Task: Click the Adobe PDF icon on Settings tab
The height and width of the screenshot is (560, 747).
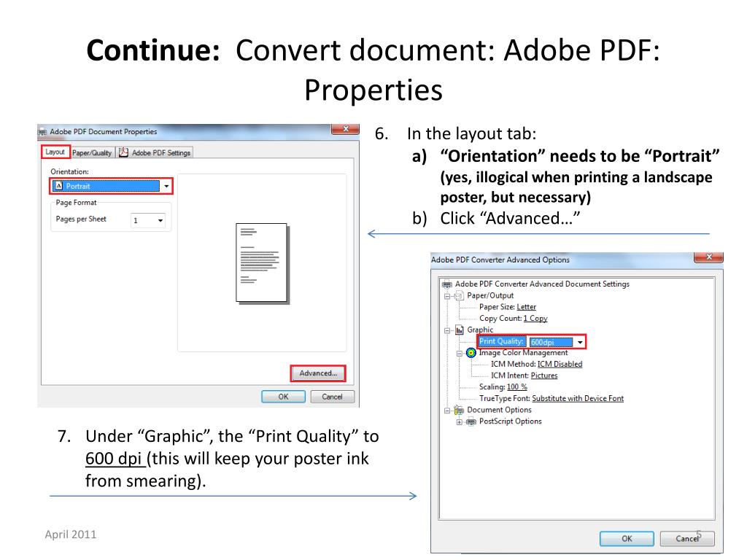Action: pos(124,152)
